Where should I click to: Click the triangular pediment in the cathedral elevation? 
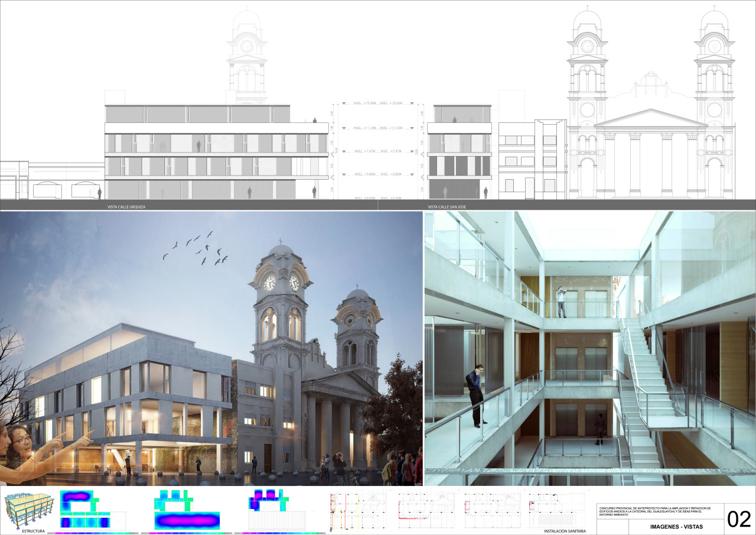coord(650,119)
